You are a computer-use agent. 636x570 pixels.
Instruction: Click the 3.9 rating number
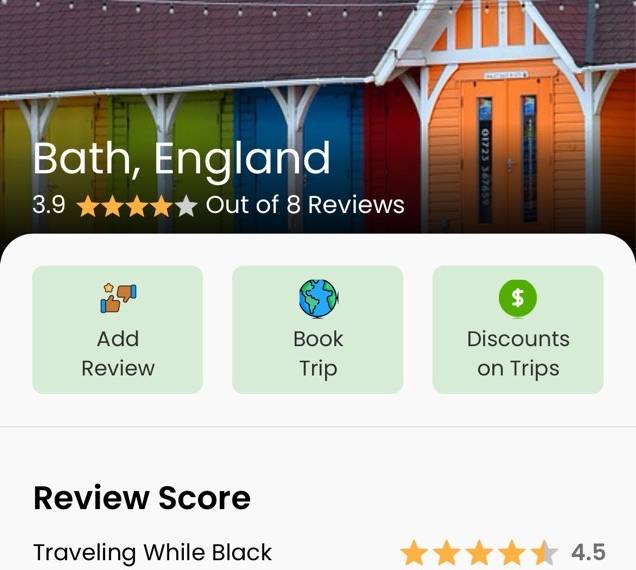[x=49, y=204]
